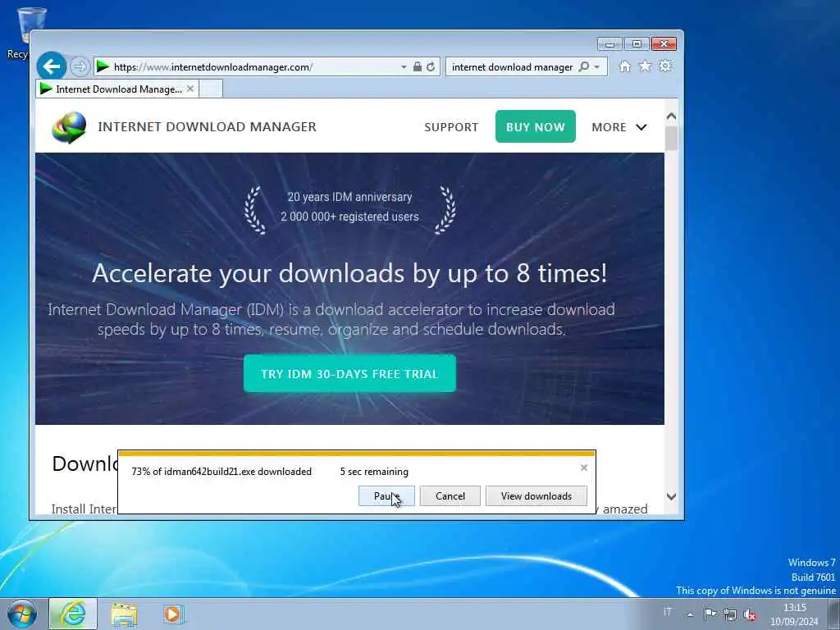Click the site icon in the address bar
Image resolution: width=840 pixels, height=630 pixels.
tap(103, 67)
